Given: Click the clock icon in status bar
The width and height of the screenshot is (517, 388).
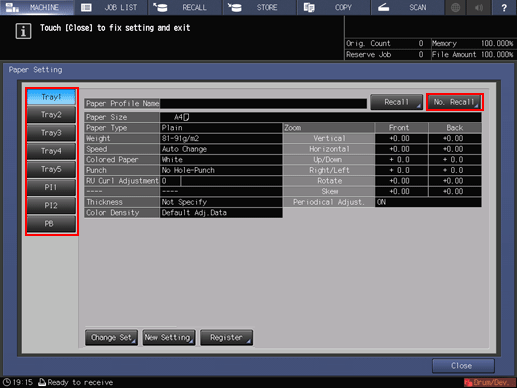Looking at the screenshot, I should tap(7, 382).
